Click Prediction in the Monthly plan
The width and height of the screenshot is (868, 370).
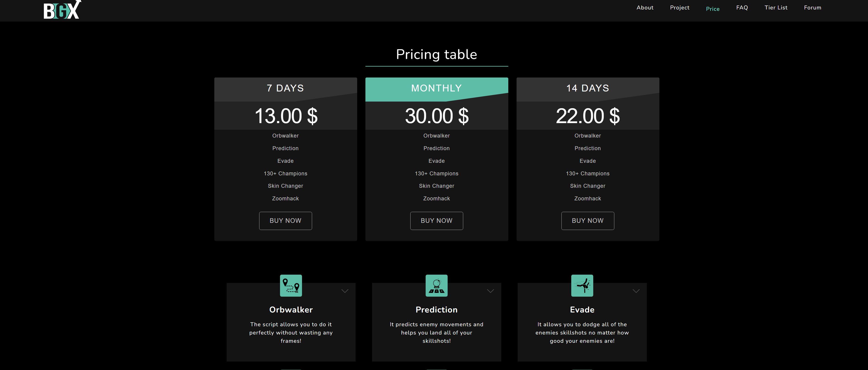[x=436, y=148]
